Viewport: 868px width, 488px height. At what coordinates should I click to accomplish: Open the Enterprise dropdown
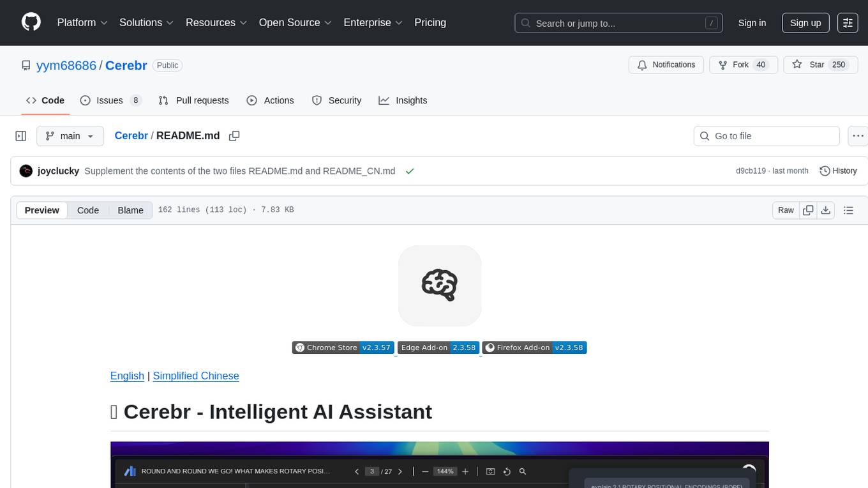coord(373,22)
